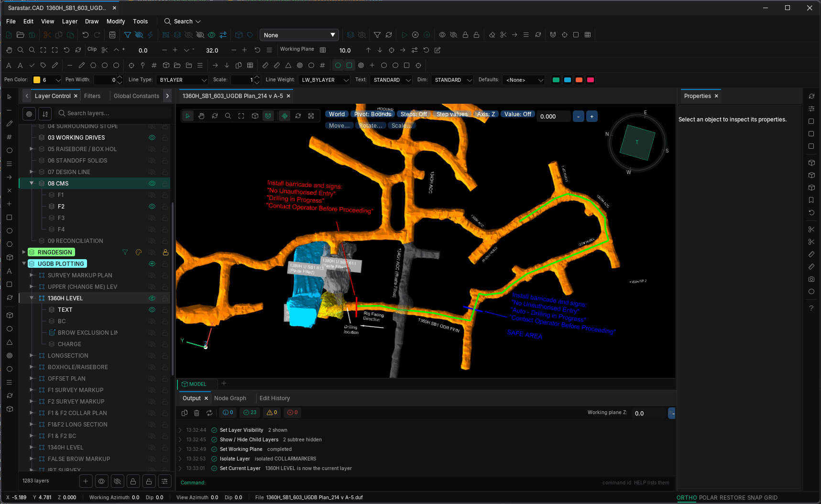Select the pink default color swatch
Viewport: 821px width, 504px height.
pos(591,80)
